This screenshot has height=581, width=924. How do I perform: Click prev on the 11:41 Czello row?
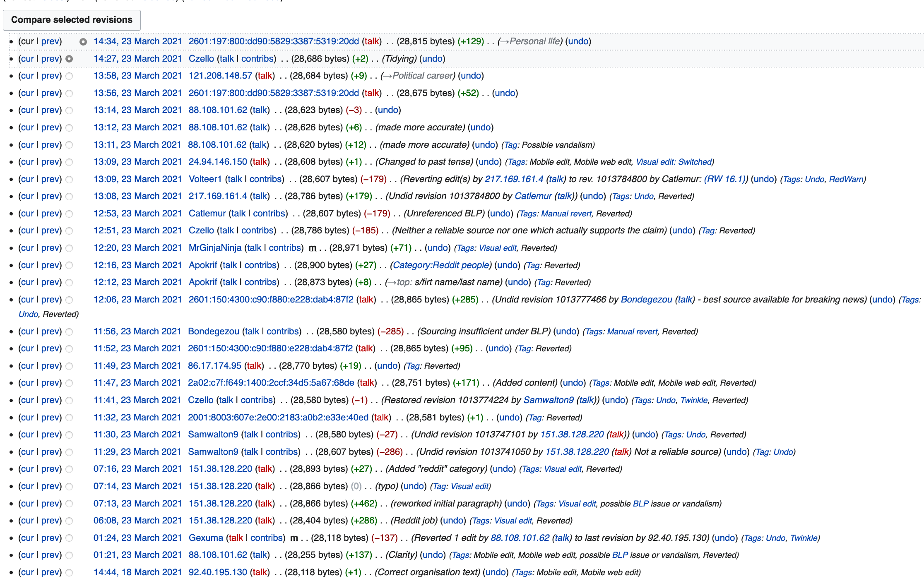[50, 400]
